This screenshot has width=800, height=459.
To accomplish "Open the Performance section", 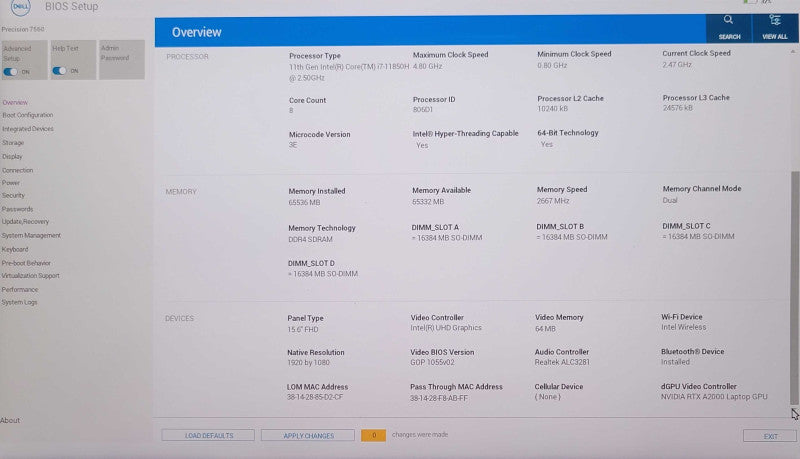I will pos(20,290).
